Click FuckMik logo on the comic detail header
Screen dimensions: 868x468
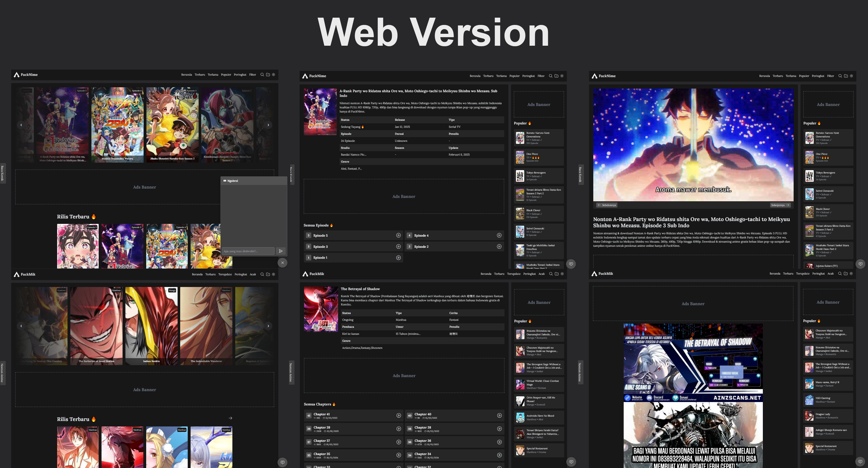tap(313, 274)
